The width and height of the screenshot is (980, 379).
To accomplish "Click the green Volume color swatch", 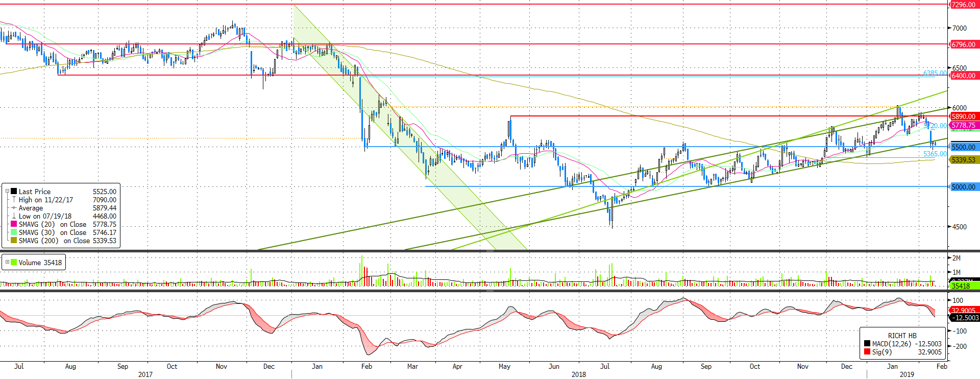I will click(x=14, y=262).
